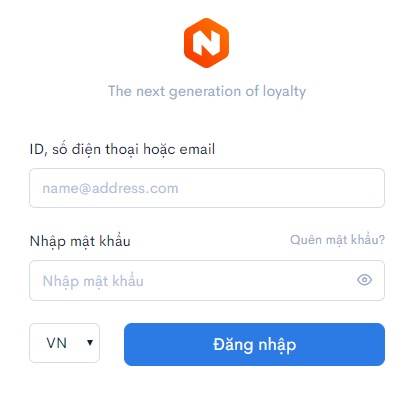Click the blue Đăng nhập button
Screen dimensions: 414x402
tap(254, 344)
